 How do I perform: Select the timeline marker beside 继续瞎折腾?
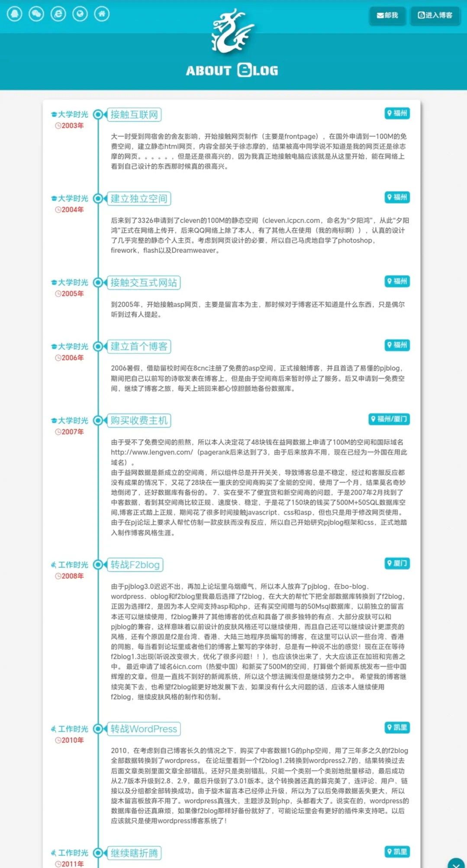tap(98, 853)
